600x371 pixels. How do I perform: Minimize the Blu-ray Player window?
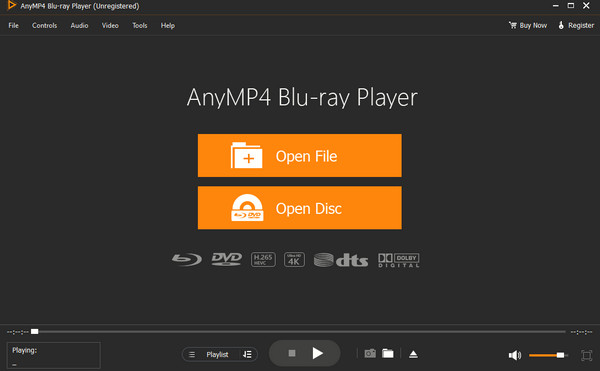pyautogui.click(x=556, y=6)
